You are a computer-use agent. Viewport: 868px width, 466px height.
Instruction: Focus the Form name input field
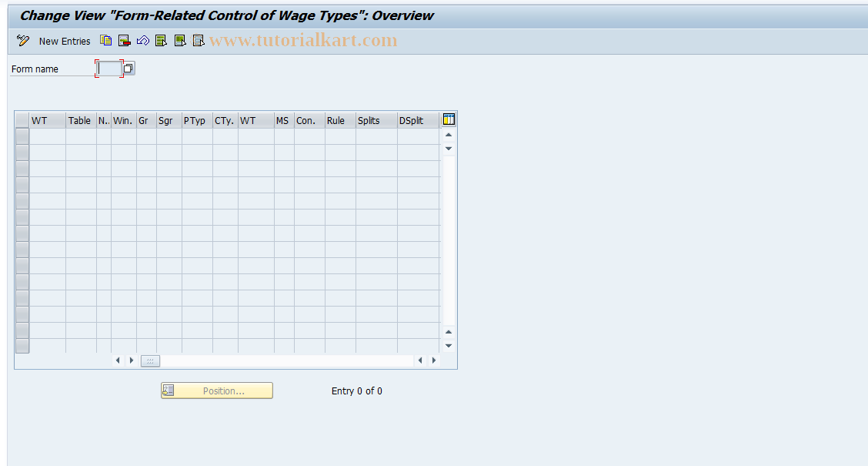coord(109,69)
